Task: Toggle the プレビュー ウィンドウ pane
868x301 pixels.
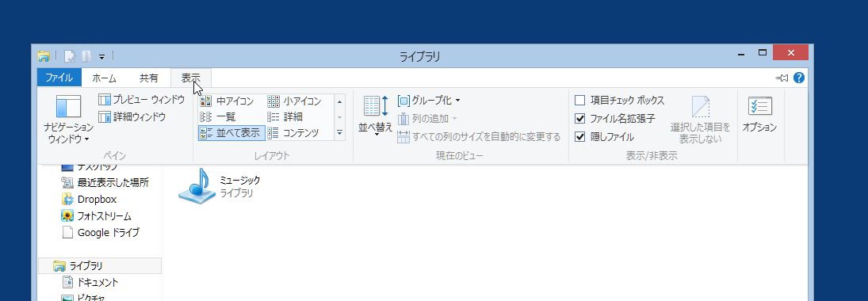Action: (142, 100)
